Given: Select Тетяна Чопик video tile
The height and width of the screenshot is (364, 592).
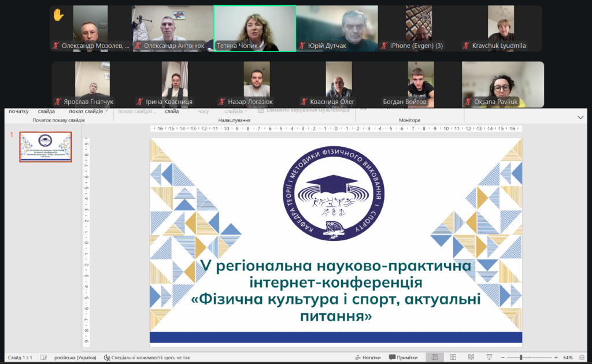Looking at the screenshot, I should click(x=255, y=28).
